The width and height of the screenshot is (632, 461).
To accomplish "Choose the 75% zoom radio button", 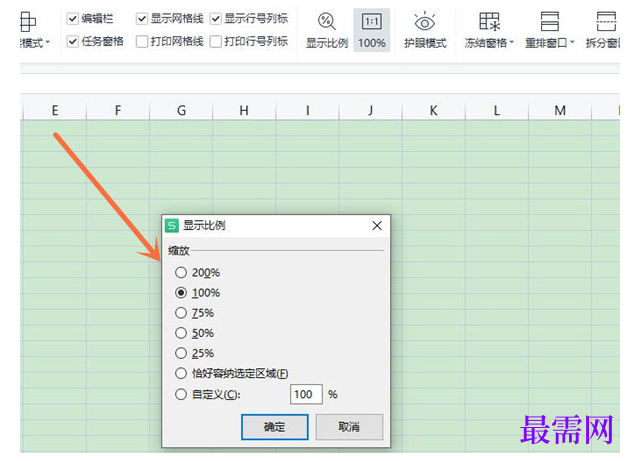I will click(181, 313).
